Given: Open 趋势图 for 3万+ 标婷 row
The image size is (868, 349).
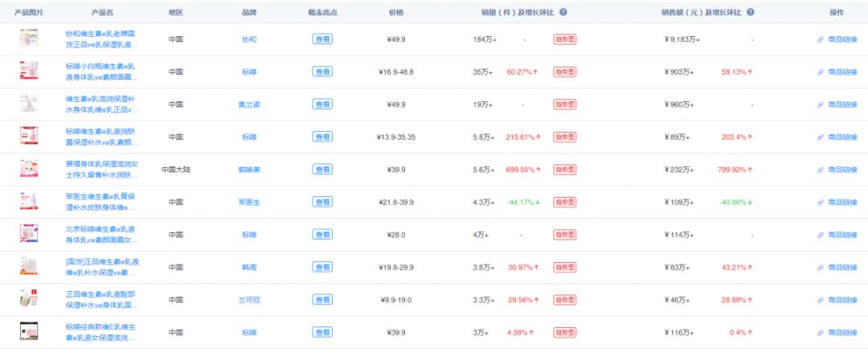Looking at the screenshot, I should click(565, 332).
